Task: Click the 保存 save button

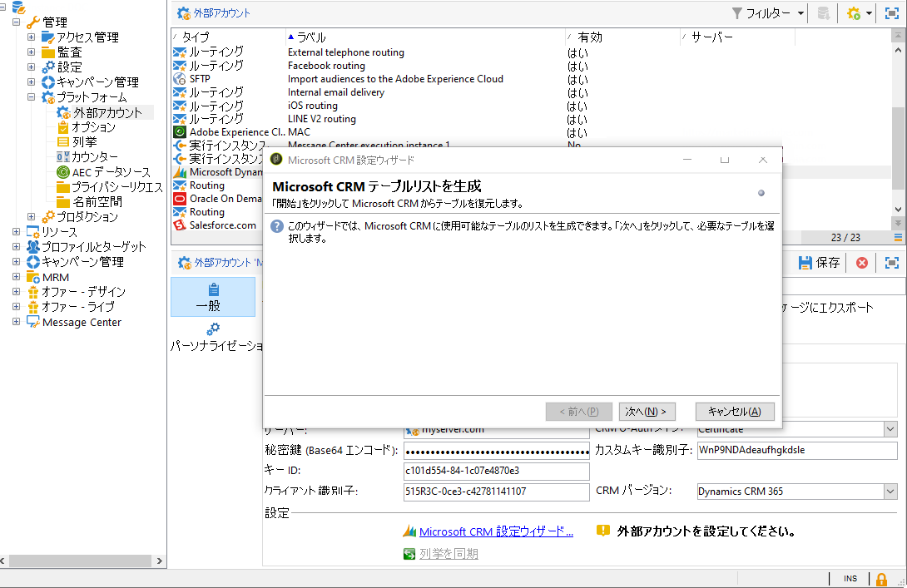Action: tap(819, 263)
